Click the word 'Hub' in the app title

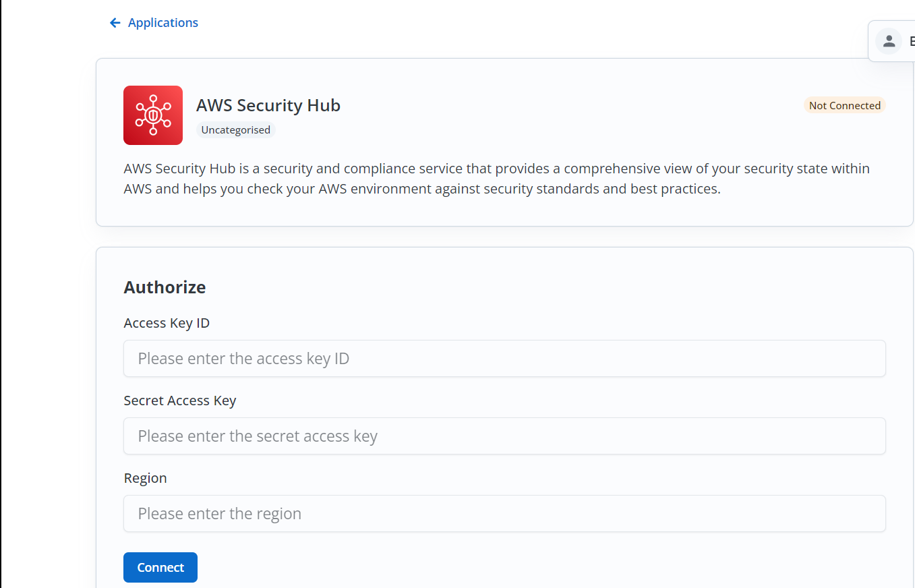tap(323, 106)
